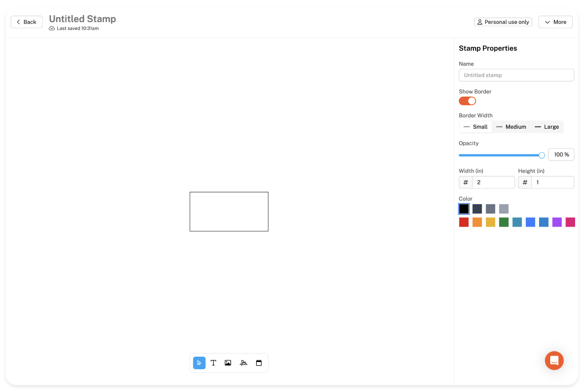Image resolution: width=585 pixels, height=392 pixels.
Task: Click the cloud saved status icon
Action: 52,28
